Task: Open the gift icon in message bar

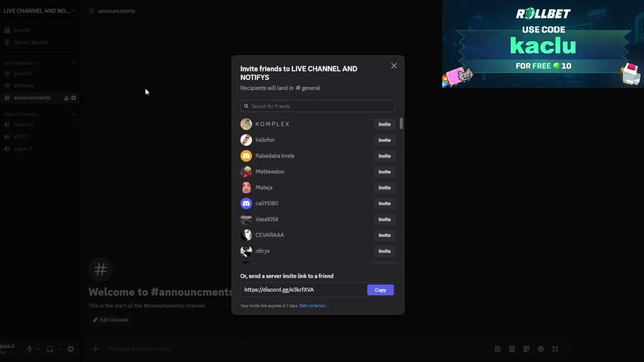Action: (497, 349)
